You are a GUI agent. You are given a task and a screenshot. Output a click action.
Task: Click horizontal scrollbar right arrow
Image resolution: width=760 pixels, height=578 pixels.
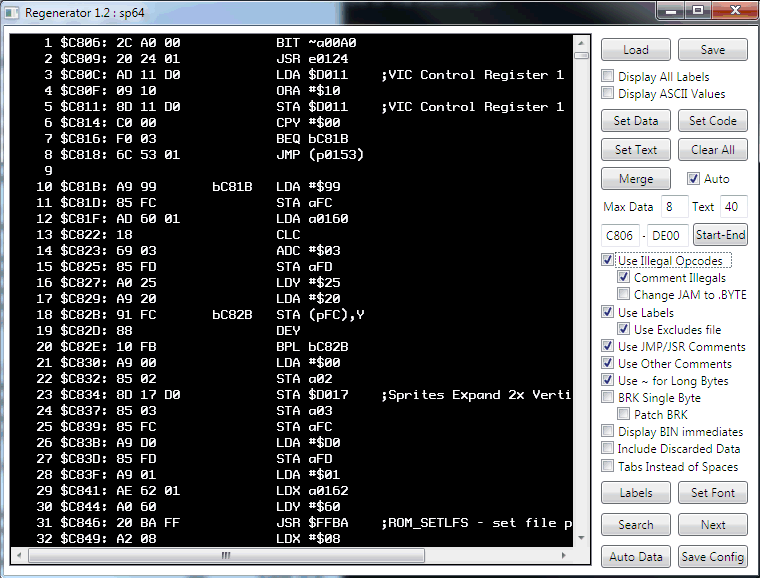click(x=565, y=554)
